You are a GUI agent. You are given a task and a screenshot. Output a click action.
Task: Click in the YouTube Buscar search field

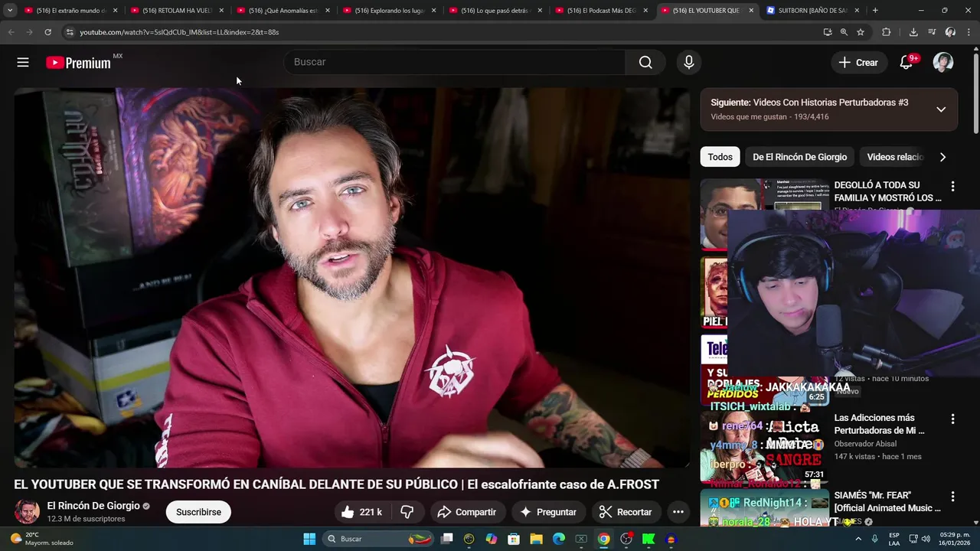pyautogui.click(x=455, y=63)
